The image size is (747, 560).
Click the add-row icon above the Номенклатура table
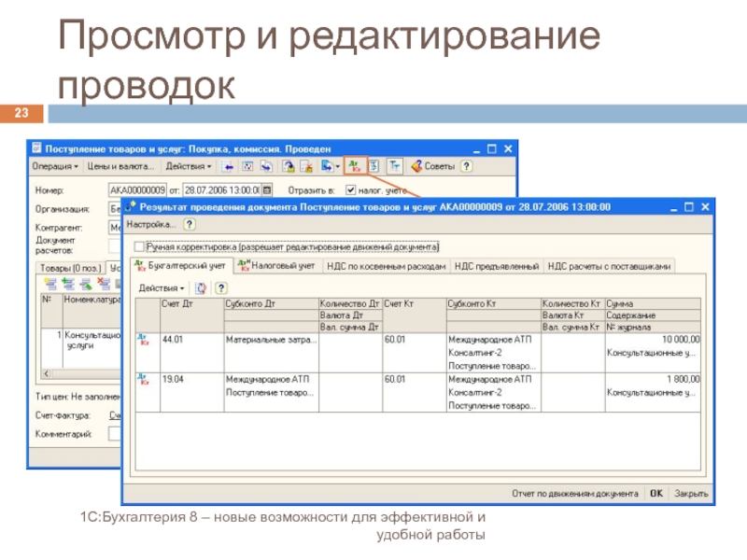[x=50, y=284]
